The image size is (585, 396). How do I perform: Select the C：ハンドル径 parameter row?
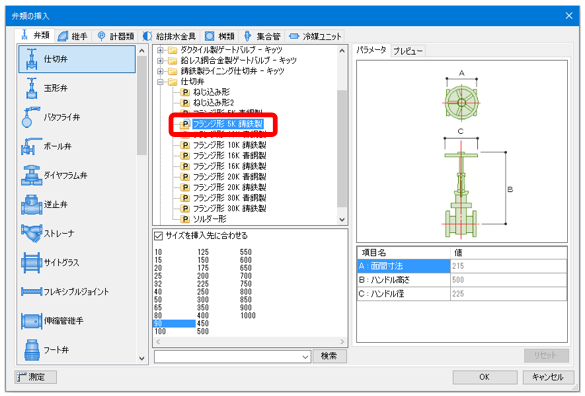[404, 294]
